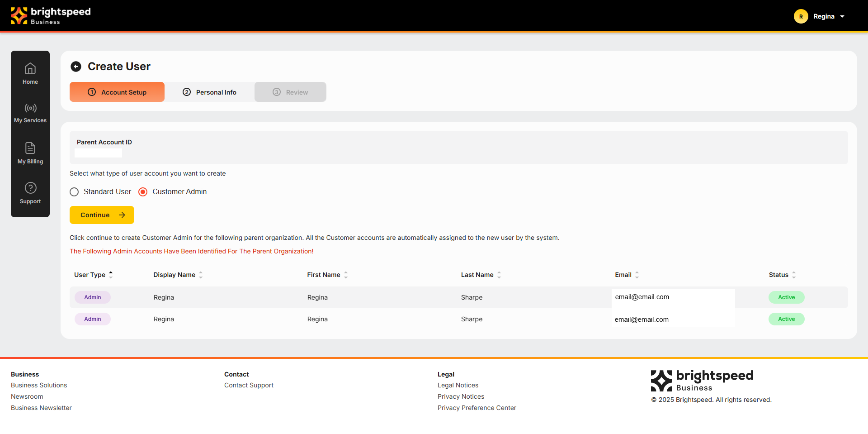Sort table by User Type column
Image resolution: width=868 pixels, height=434 pixels.
(x=111, y=275)
